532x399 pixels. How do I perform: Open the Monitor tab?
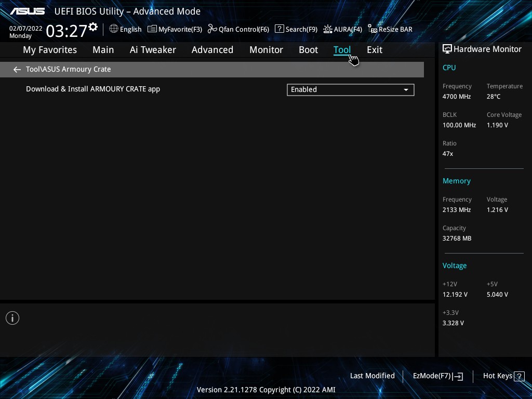(266, 50)
